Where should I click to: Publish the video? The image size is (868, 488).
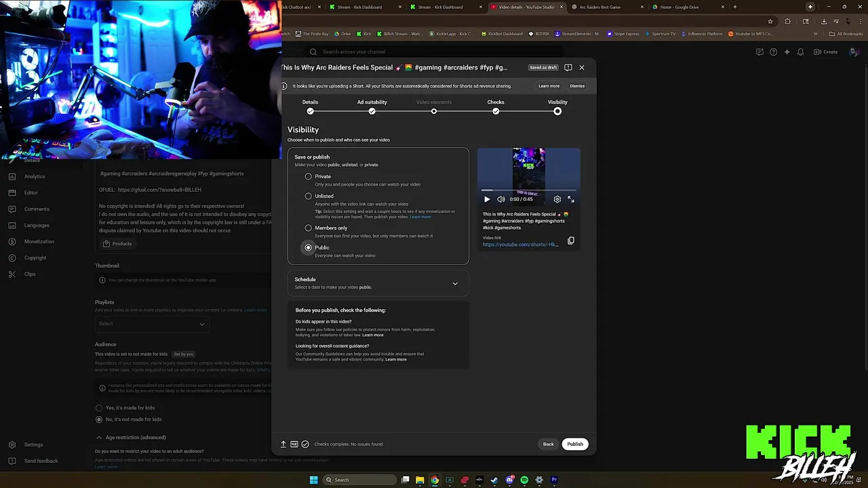[575, 444]
